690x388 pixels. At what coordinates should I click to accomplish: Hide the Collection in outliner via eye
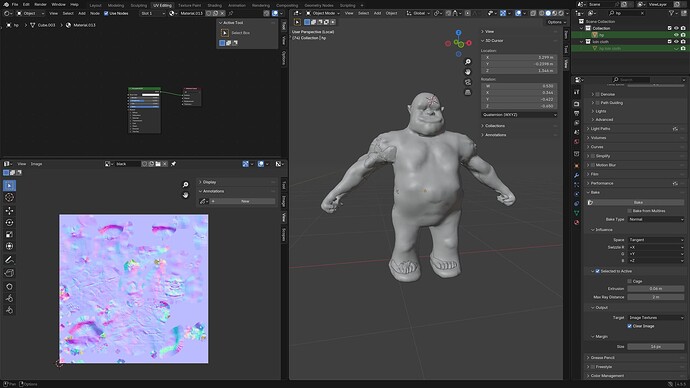pos(676,28)
